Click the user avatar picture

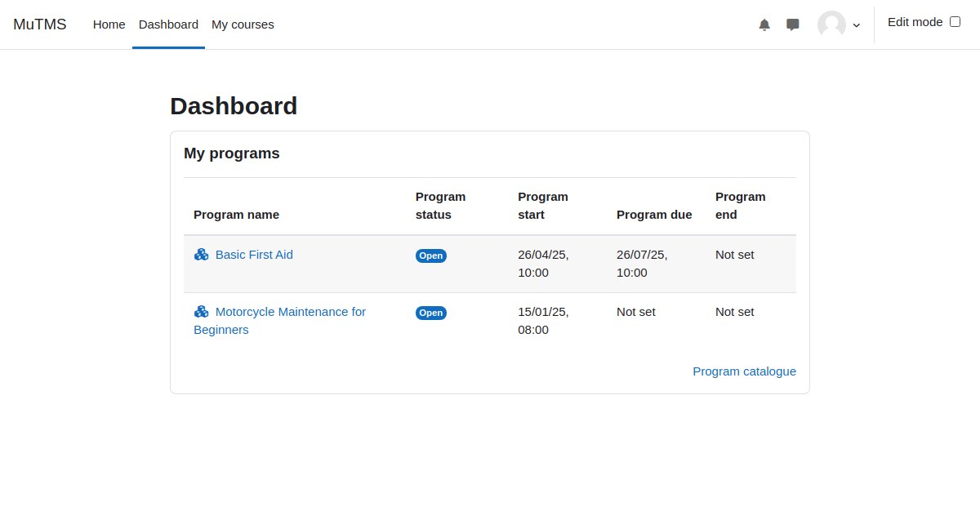831,24
